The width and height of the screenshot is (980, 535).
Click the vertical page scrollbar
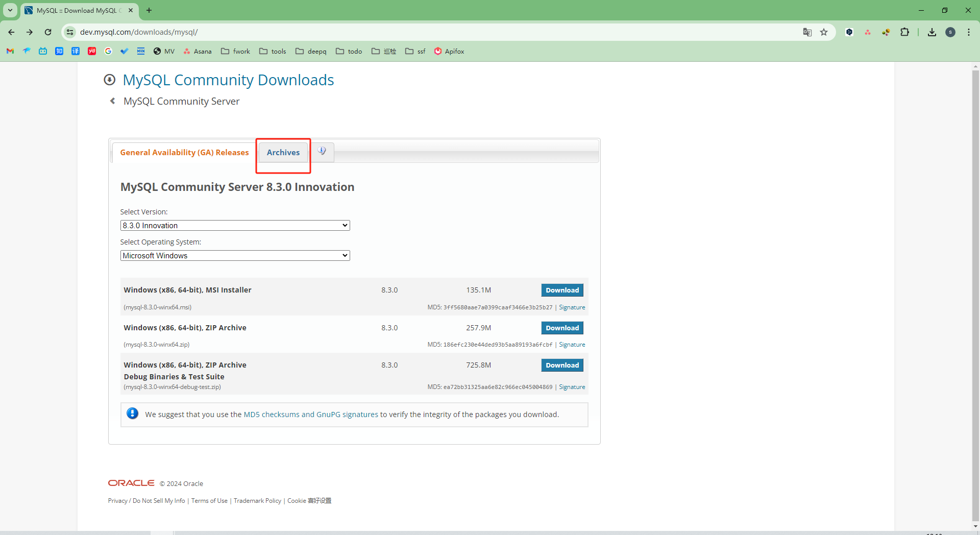(x=975, y=296)
